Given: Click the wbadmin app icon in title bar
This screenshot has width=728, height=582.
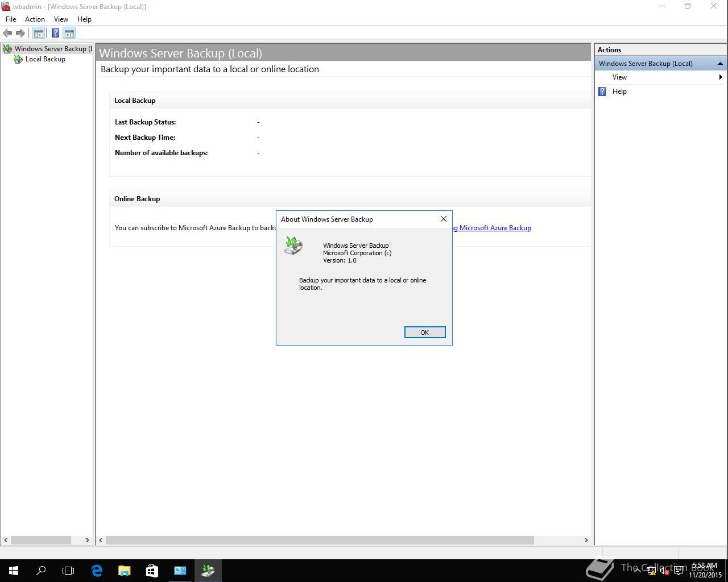Looking at the screenshot, I should [x=6, y=6].
